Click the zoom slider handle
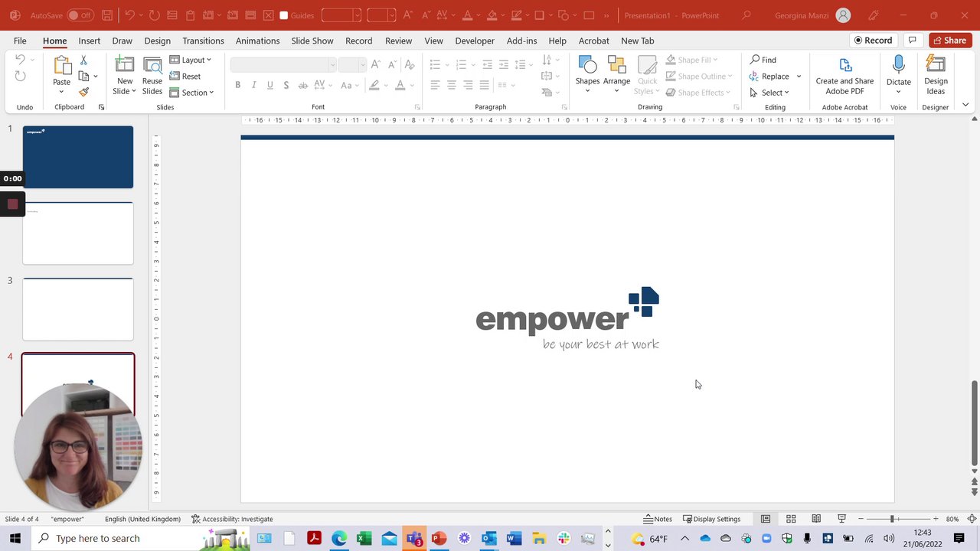Image resolution: width=980 pixels, height=551 pixels. pyautogui.click(x=892, y=519)
